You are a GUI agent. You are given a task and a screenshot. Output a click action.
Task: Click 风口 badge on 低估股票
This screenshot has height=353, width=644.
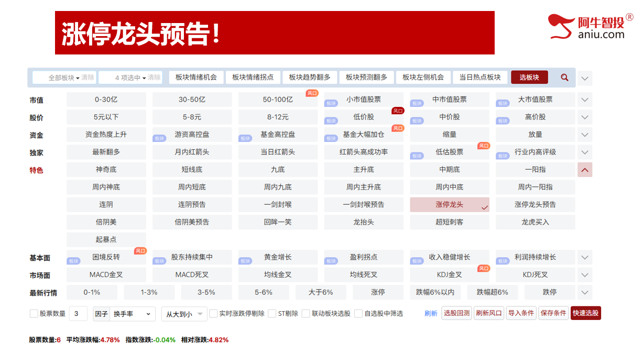pyautogui.click(x=484, y=146)
